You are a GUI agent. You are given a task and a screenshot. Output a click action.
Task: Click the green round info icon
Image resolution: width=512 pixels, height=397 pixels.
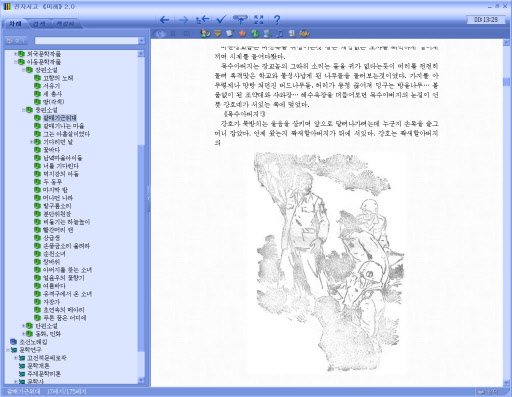coord(255,33)
